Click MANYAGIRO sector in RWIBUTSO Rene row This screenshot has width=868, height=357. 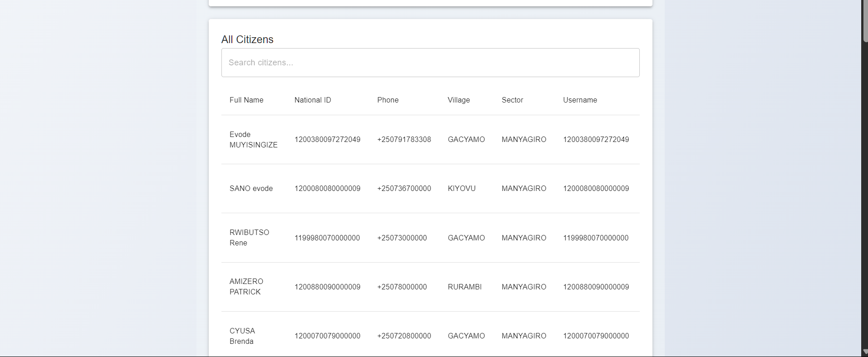(524, 238)
